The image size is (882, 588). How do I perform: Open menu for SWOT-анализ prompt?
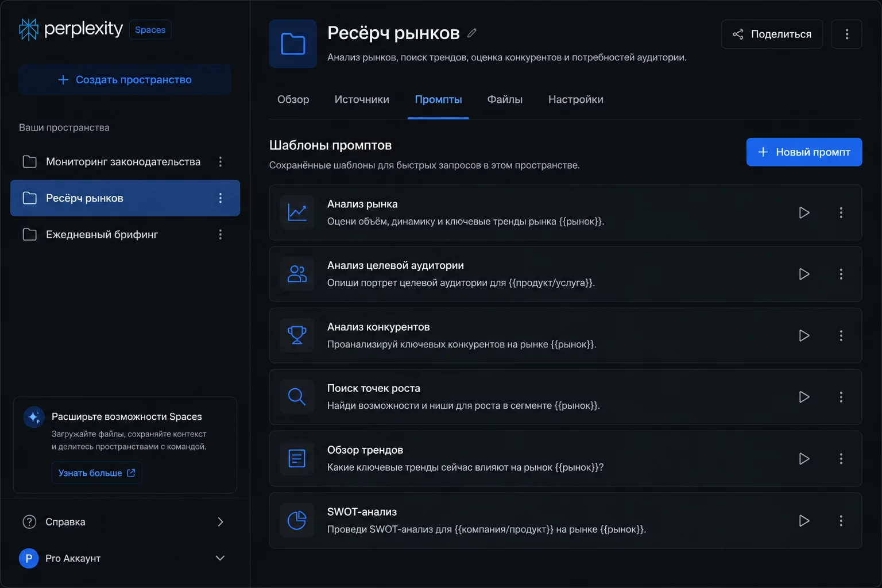[x=841, y=521]
